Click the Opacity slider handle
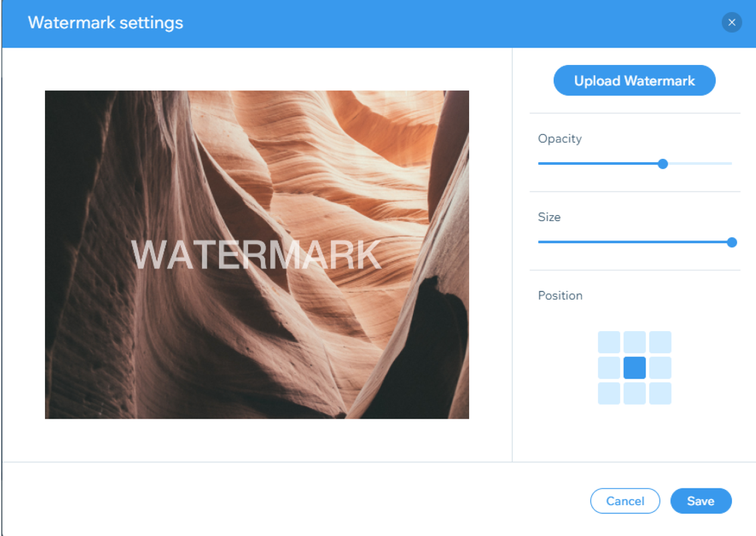 [x=662, y=164]
